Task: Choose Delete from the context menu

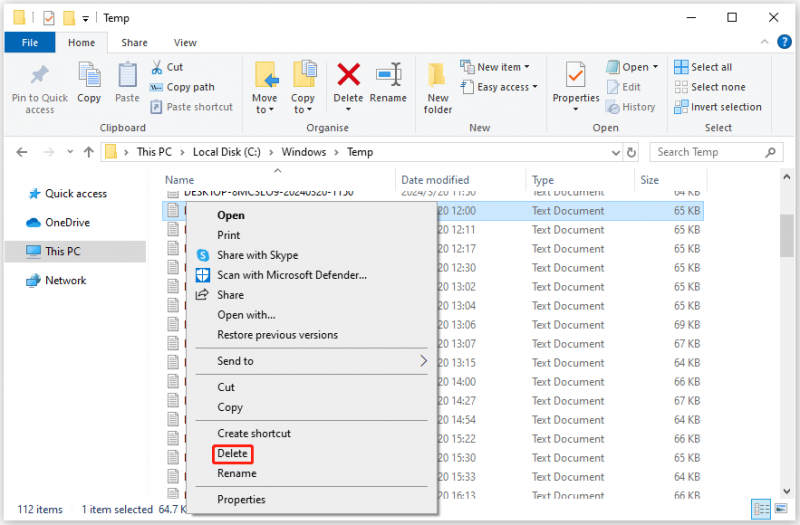Action: pos(233,454)
